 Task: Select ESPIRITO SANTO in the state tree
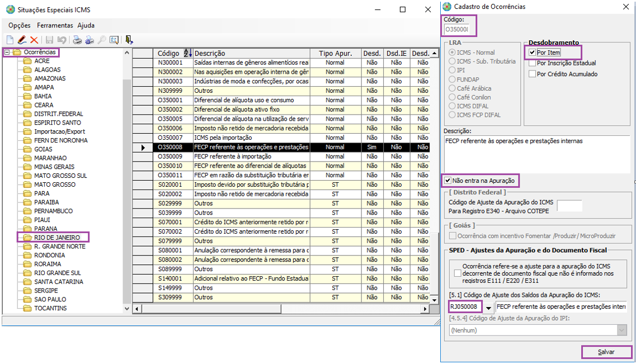point(57,122)
